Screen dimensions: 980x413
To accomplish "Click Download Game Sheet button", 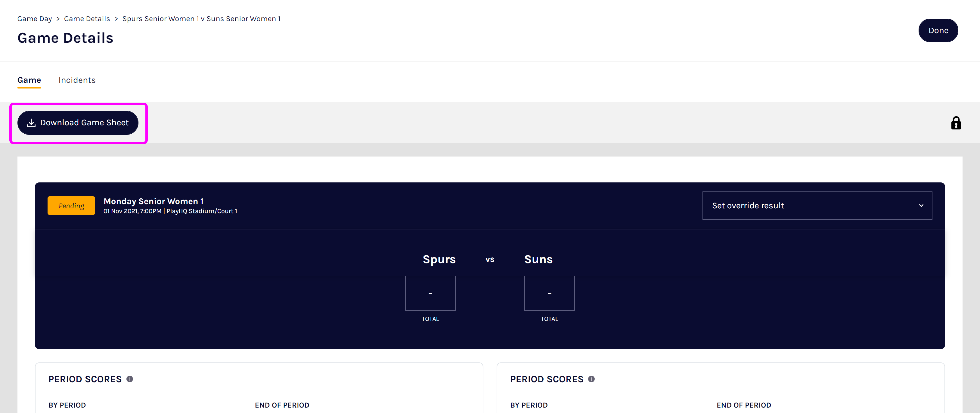I will coord(78,123).
